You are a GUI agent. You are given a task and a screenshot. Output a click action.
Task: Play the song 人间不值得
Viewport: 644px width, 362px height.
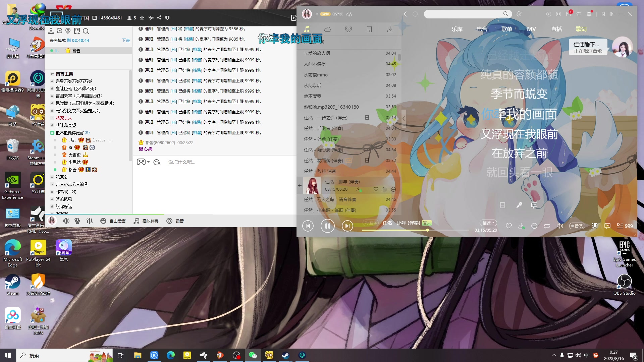350,64
